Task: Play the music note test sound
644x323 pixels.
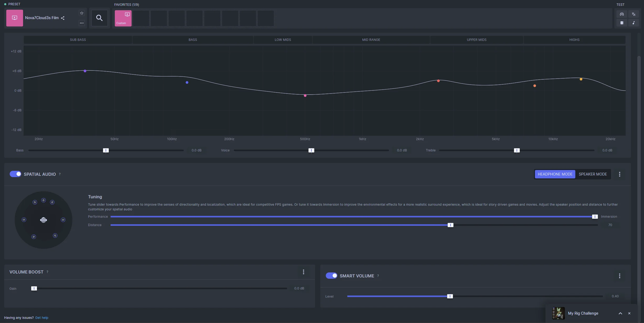Action: click(634, 23)
